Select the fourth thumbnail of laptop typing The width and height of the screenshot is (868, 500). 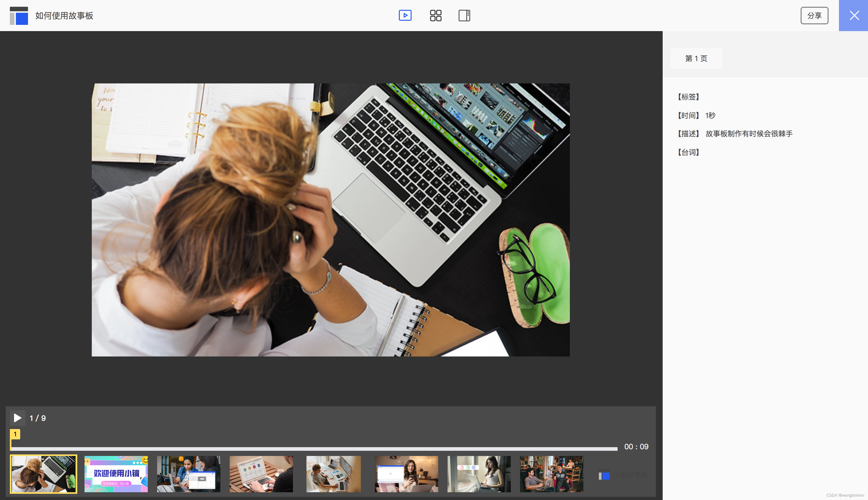click(261, 474)
